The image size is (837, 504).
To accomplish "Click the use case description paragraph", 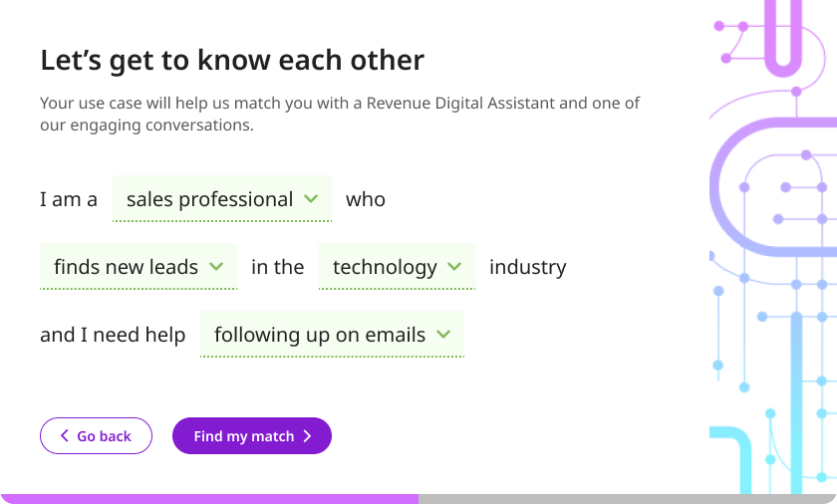I will tap(340, 114).
